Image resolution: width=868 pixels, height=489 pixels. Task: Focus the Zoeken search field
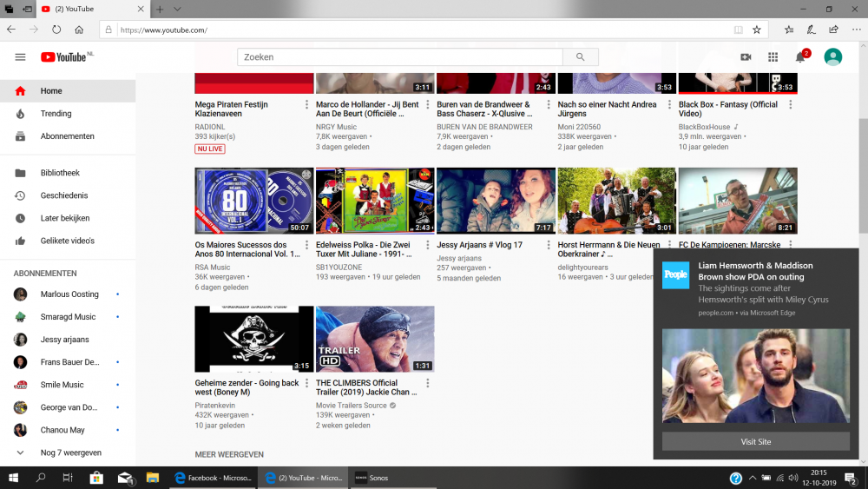pos(399,57)
